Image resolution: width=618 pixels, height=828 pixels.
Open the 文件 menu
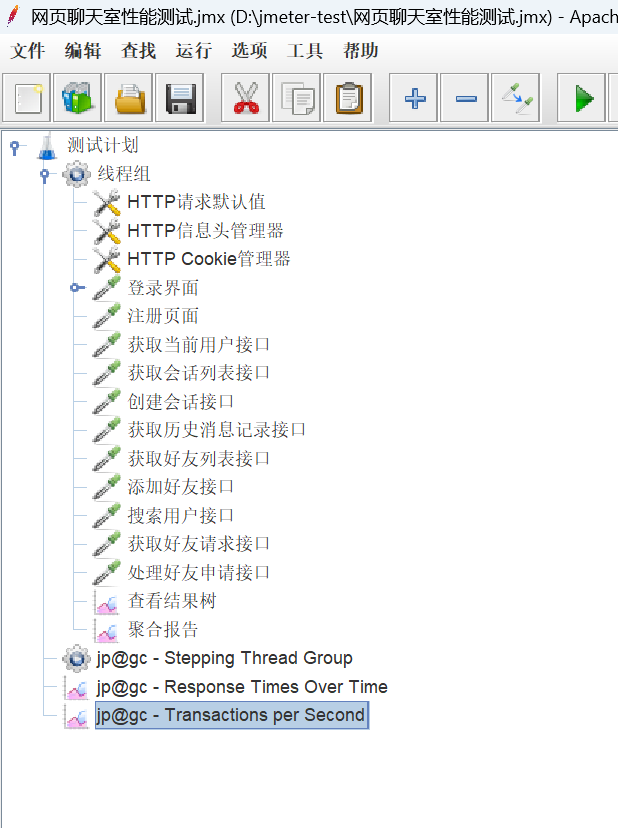[28, 51]
